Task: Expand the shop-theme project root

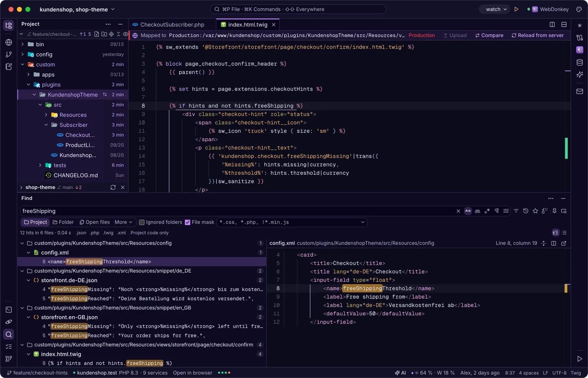Action: 21,187
